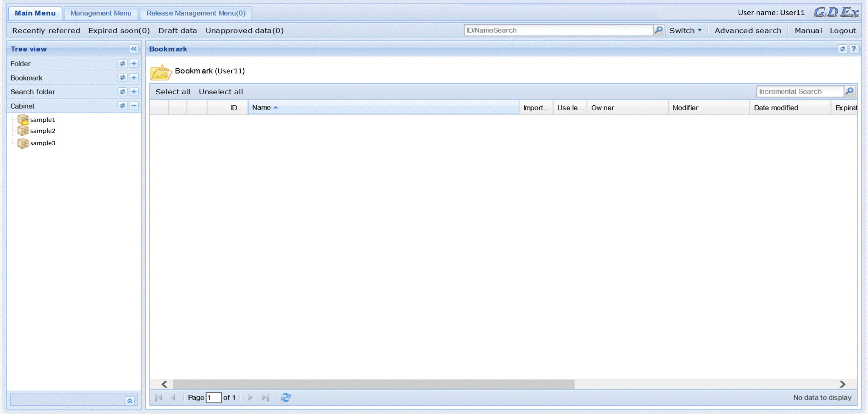Run the Incremental Search magnifier

tap(849, 91)
